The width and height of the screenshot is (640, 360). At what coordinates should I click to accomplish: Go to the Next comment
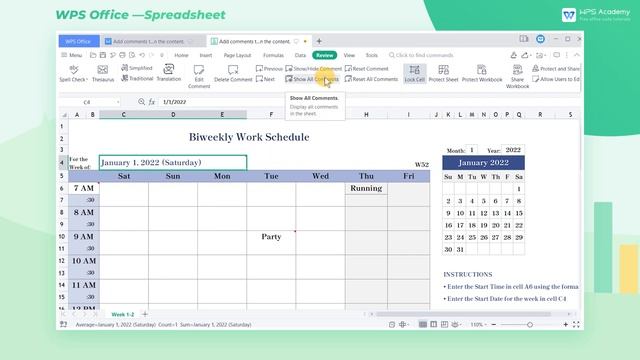pos(265,79)
